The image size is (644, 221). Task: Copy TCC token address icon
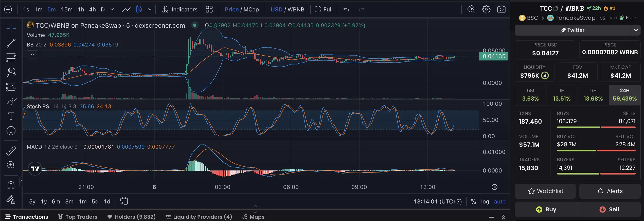[556, 8]
